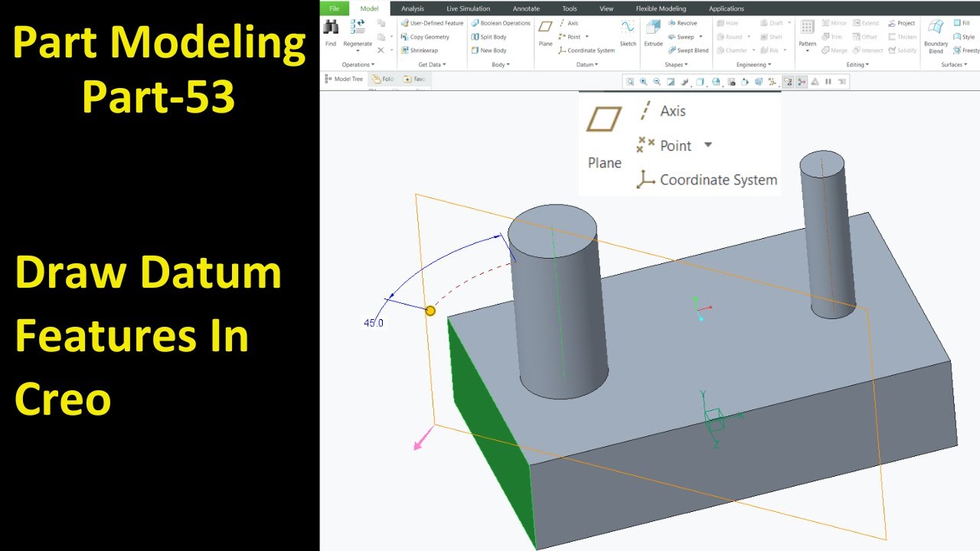Select the Sweep tool
Viewport: 980px width, 551px height.
(681, 37)
